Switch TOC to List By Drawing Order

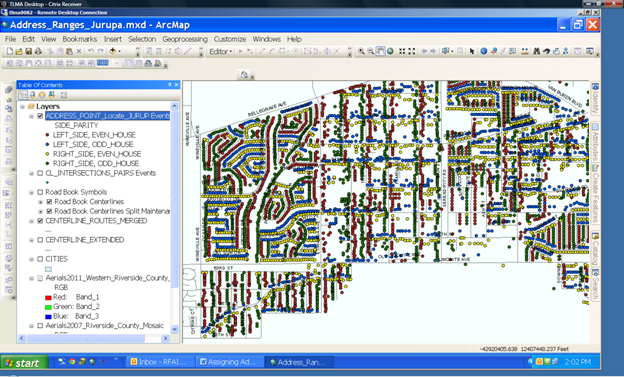tap(23, 95)
